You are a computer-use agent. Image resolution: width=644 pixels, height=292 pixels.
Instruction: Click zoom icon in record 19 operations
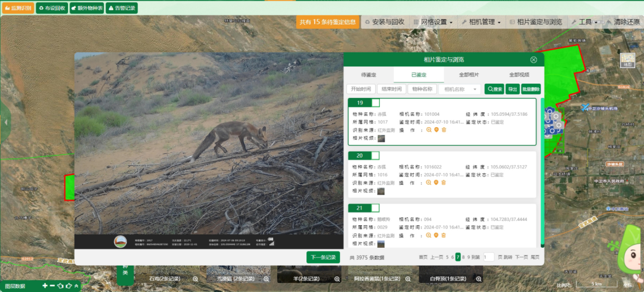coord(429,130)
